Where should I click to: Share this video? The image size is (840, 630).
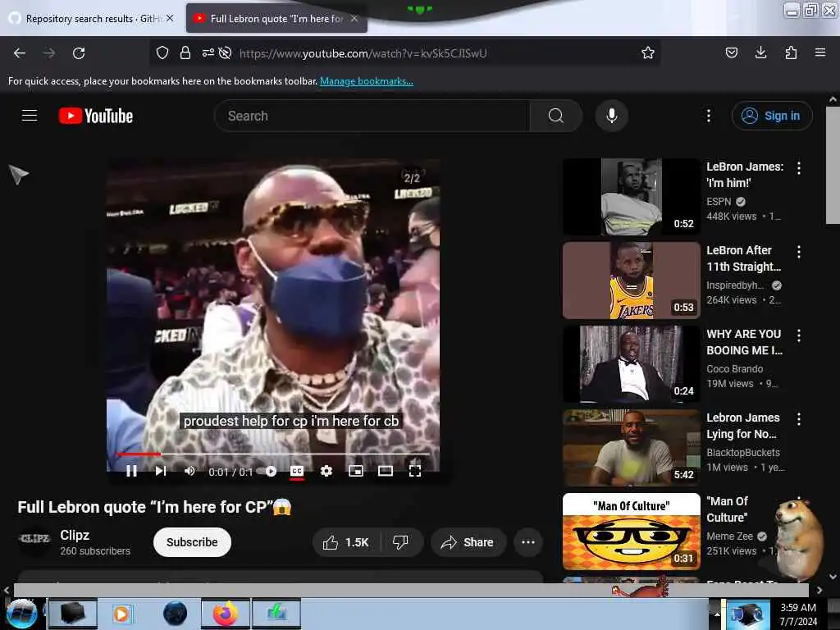coord(467,542)
